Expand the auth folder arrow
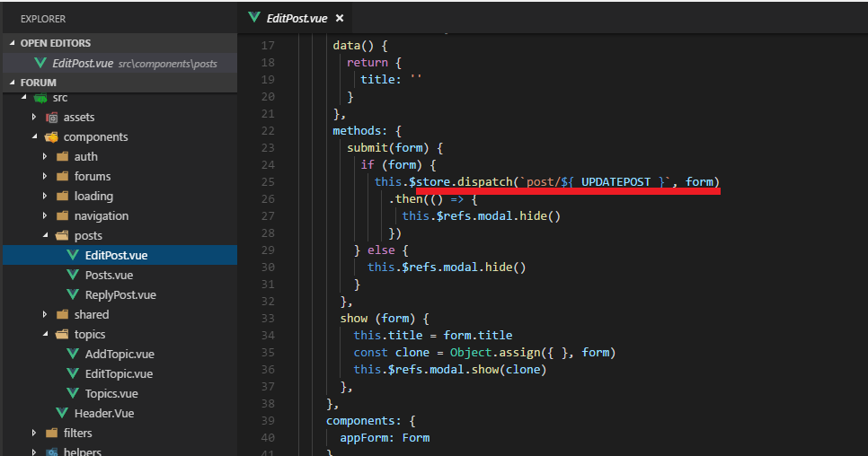868x456 pixels. pyautogui.click(x=45, y=156)
